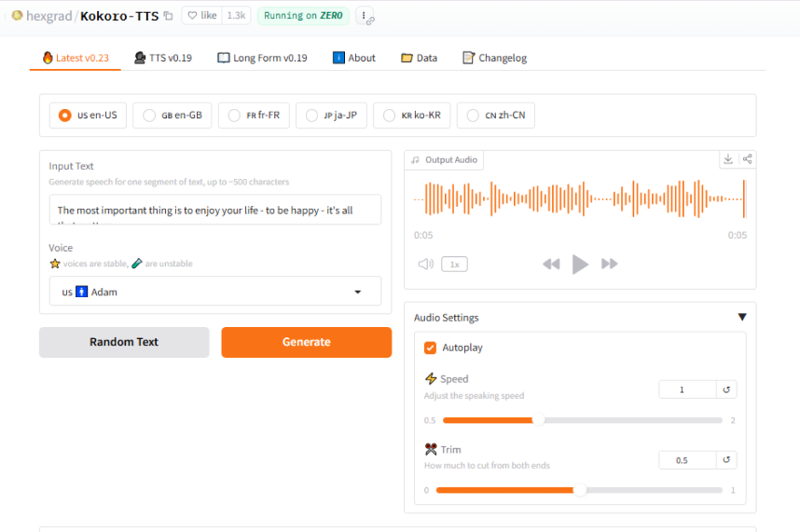Select the CN zh-CN language option
Screen dimensions: 800x532
[x=496, y=116]
